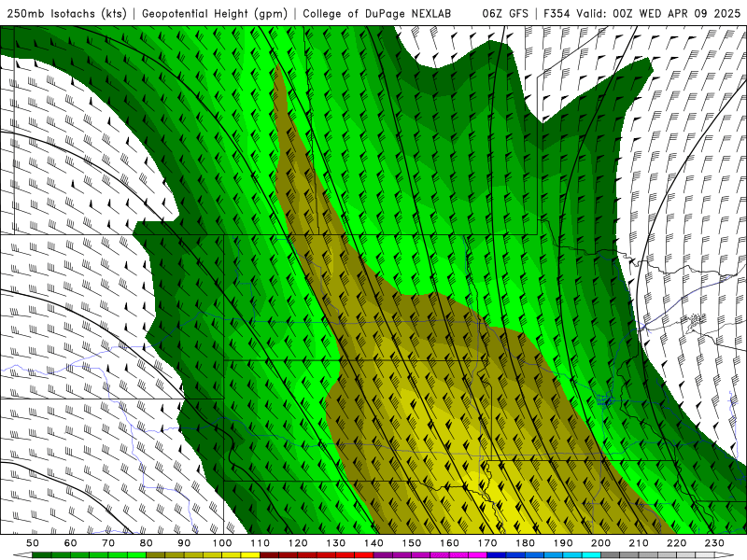Click the "College of DuPage NEXLAB" credit text
The height and width of the screenshot is (560, 747).
pyautogui.click(x=376, y=13)
